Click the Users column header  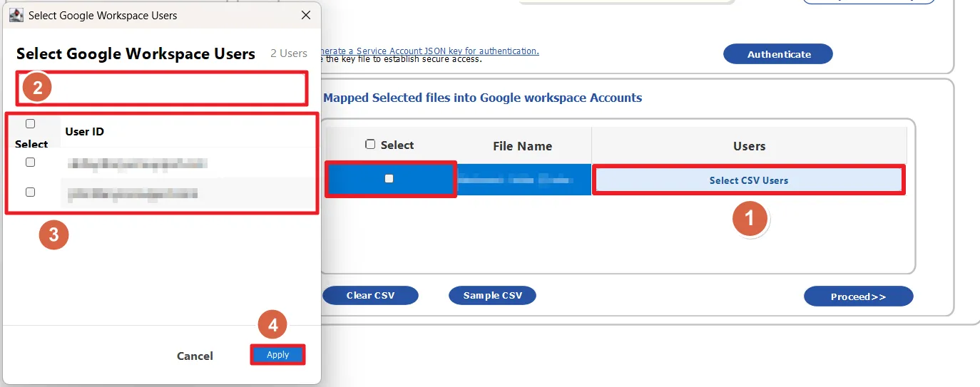[749, 146]
